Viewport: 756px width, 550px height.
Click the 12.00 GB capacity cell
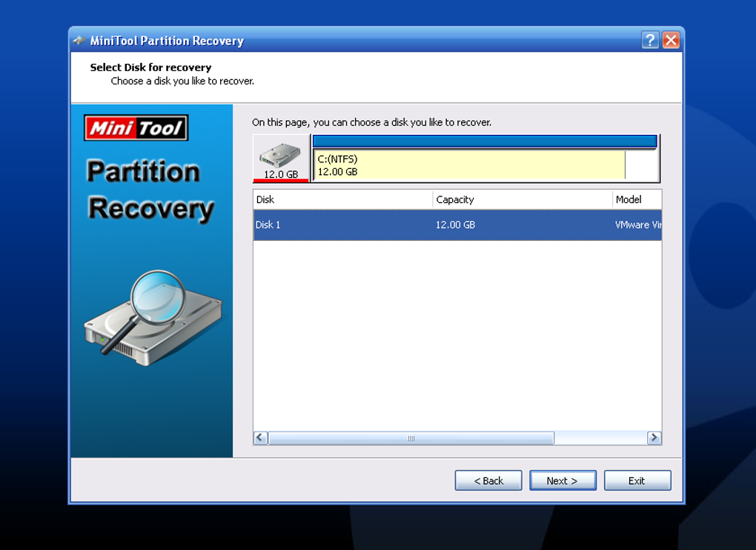pos(455,225)
